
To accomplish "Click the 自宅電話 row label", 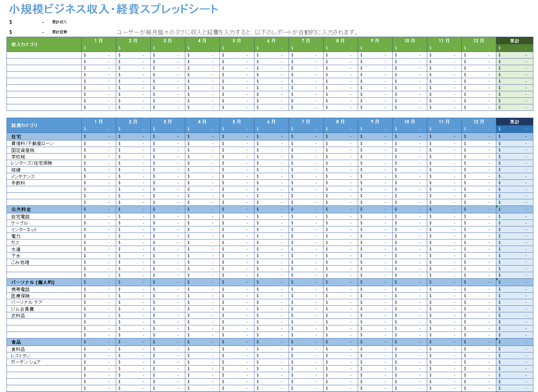I will 20,216.
